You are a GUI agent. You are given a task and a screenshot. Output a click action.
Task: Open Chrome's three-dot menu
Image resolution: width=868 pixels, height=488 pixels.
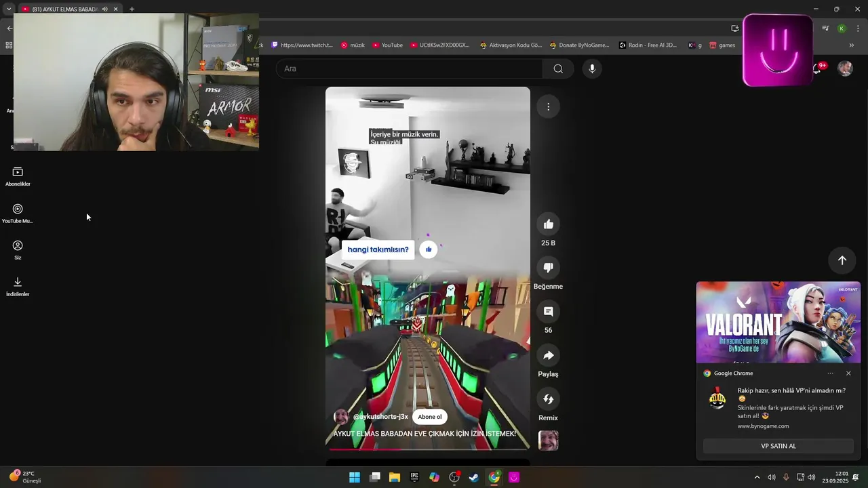pos(857,28)
